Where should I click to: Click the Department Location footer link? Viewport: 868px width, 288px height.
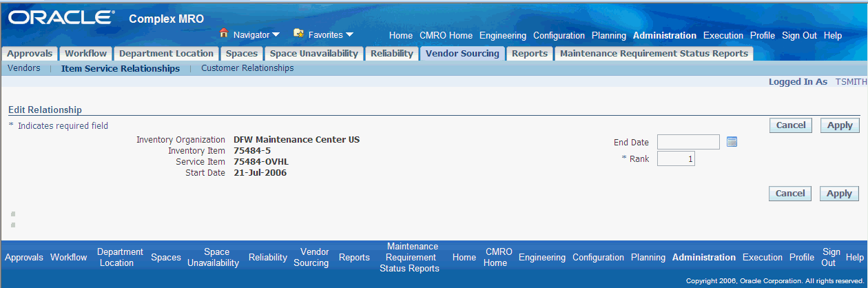click(x=120, y=257)
